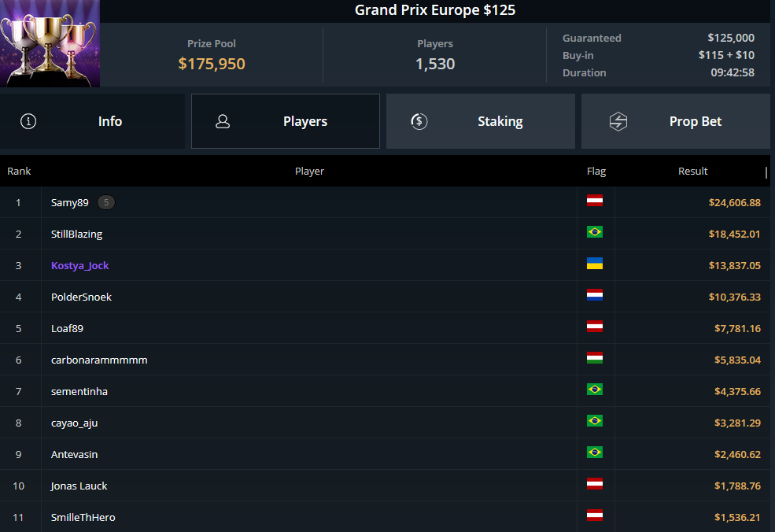The width and height of the screenshot is (775, 532).
Task: Click the Ukraine flag for Kostya_Jock
Action: tap(595, 264)
